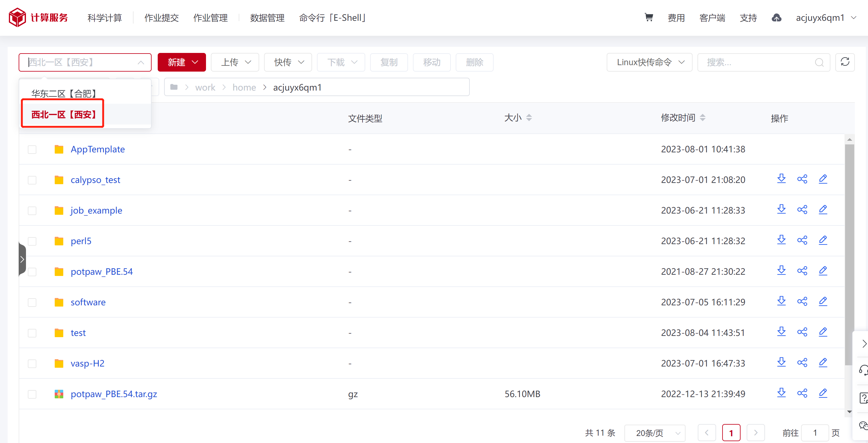This screenshot has width=868, height=443.
Task: Click the 前往 page number input
Action: pos(815,433)
